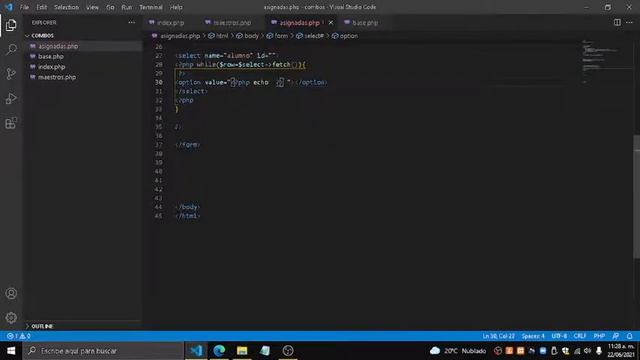Click UTF-8 encoding selector
This screenshot has height=360, width=640.
pos(559,336)
